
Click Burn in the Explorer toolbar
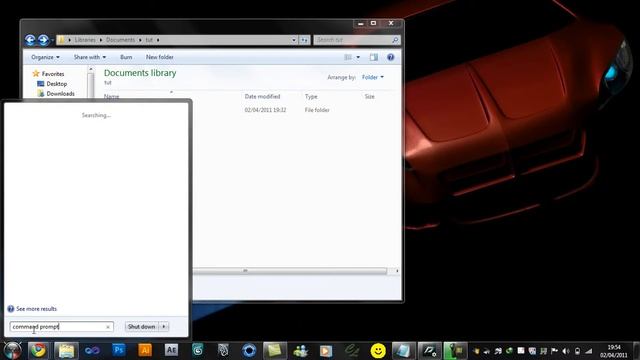click(x=126, y=57)
